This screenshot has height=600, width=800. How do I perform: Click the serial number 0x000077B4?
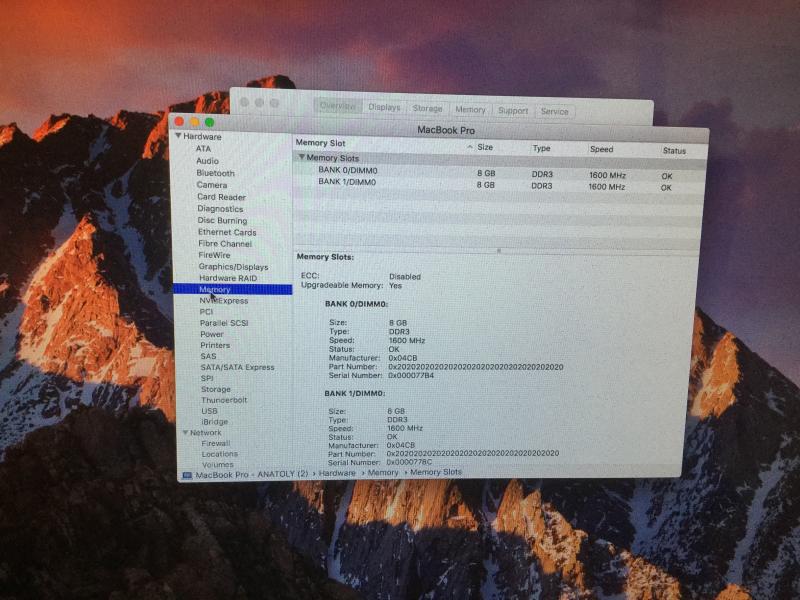(x=411, y=376)
